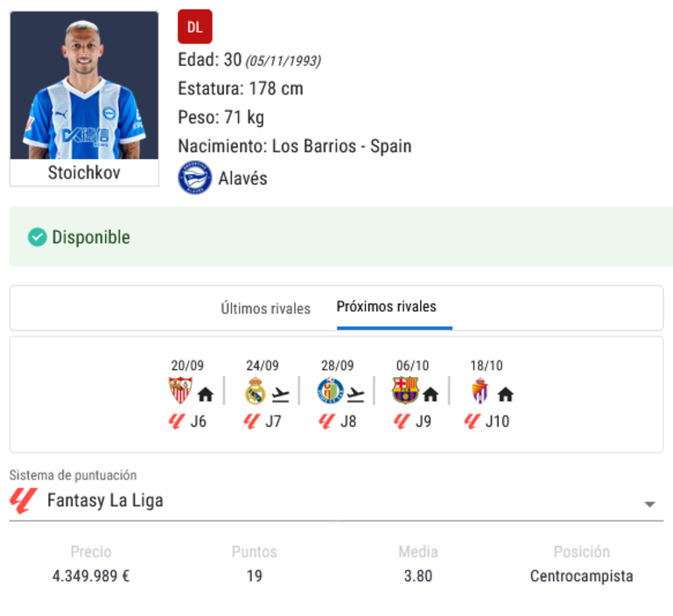This screenshot has height=616, width=673.
Task: Click the Alavés team name link
Action: [242, 178]
